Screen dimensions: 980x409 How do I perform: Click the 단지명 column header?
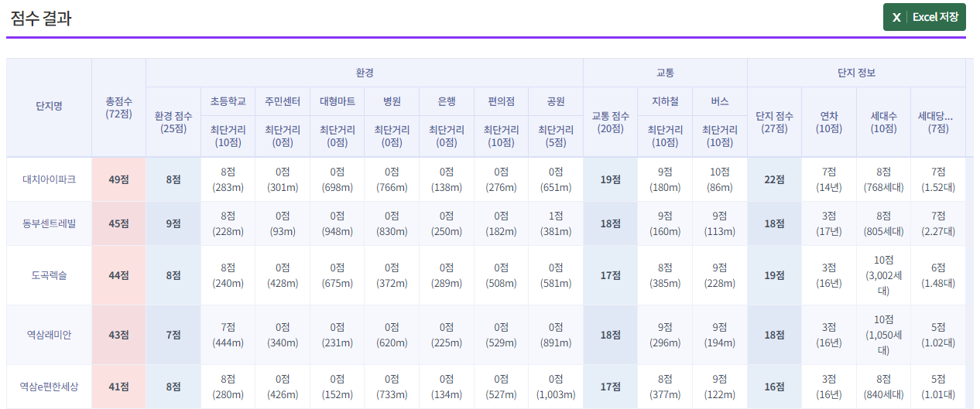[49, 107]
